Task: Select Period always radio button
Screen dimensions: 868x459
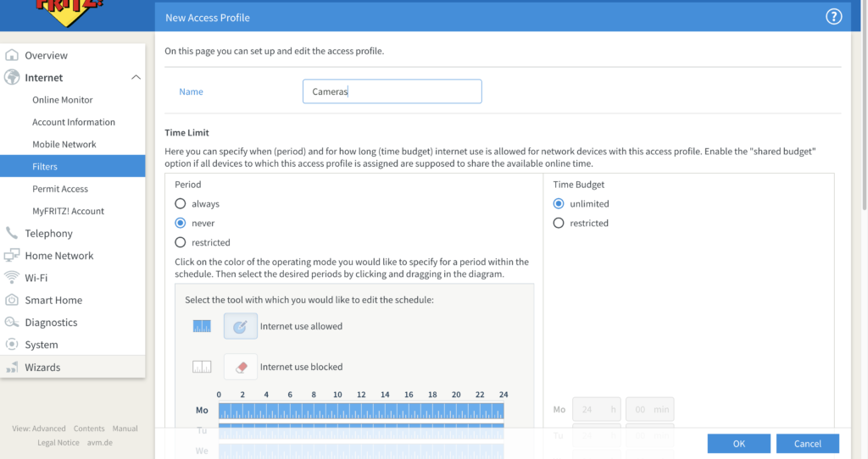Action: (x=181, y=203)
